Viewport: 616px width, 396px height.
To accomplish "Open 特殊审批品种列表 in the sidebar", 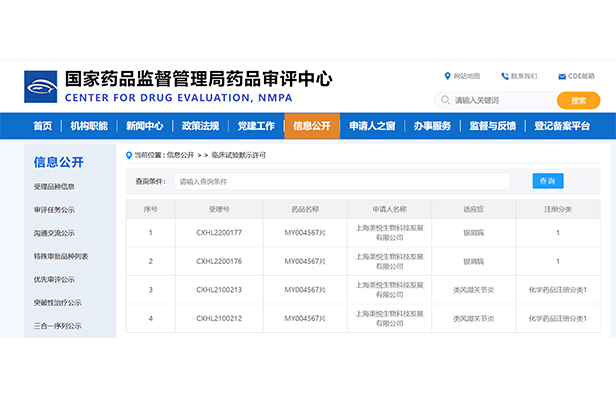I will click(x=60, y=256).
